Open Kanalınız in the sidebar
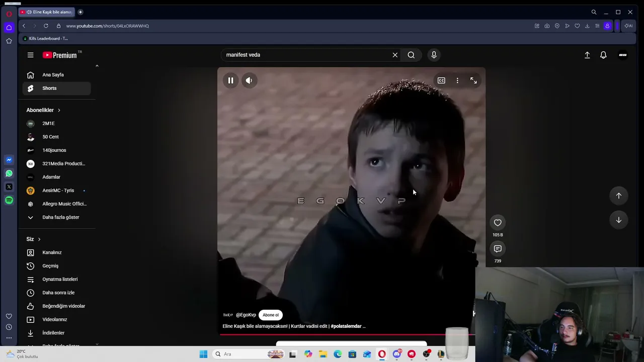 coord(57,252)
